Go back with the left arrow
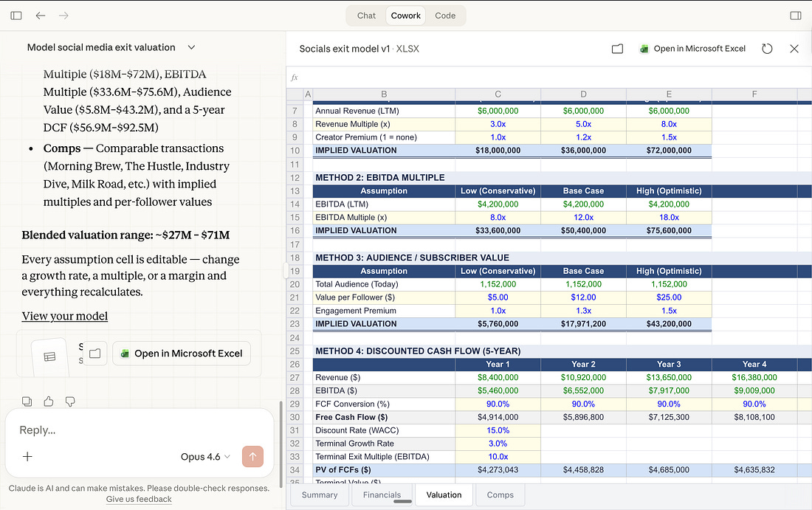 pyautogui.click(x=41, y=15)
